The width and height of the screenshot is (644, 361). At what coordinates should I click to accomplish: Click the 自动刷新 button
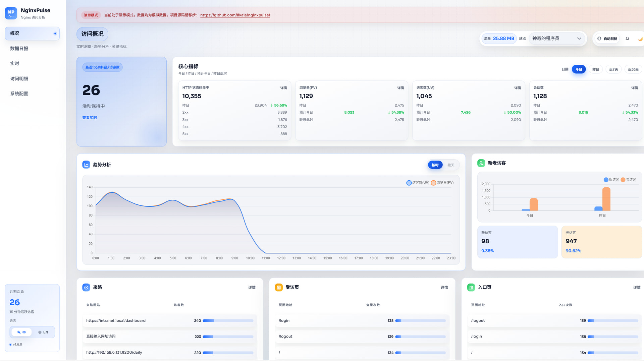tap(607, 39)
